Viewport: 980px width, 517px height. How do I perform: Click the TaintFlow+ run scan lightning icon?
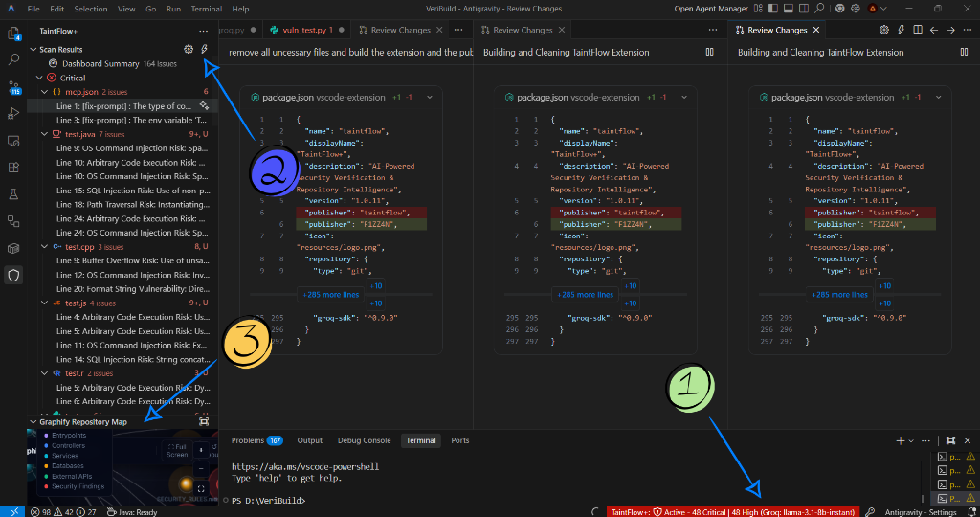click(x=204, y=50)
